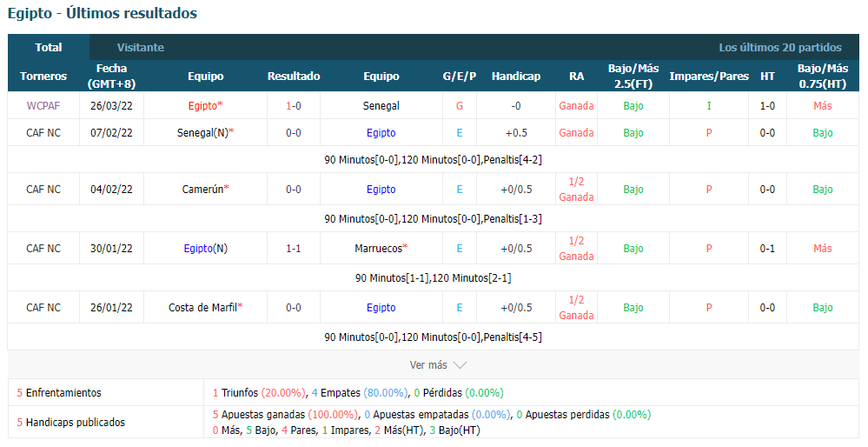Click the Bajo/Más 2.5(FT) column header

pos(633,76)
